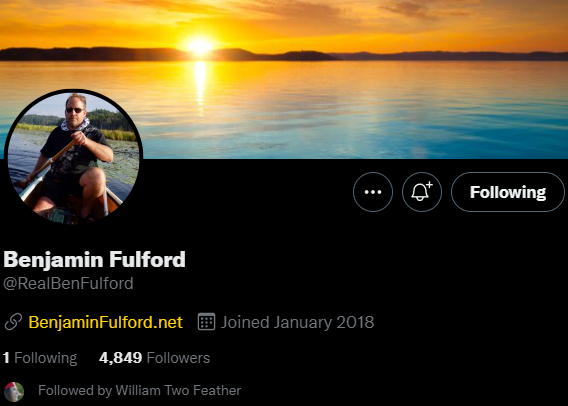
Task: Open the BenjaminFulford.net website link
Action: click(105, 322)
